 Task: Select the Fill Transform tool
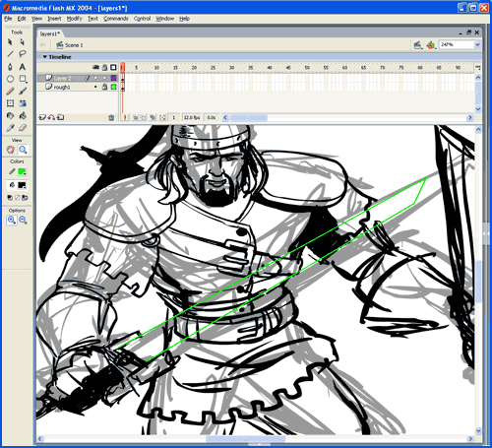pyautogui.click(x=23, y=103)
